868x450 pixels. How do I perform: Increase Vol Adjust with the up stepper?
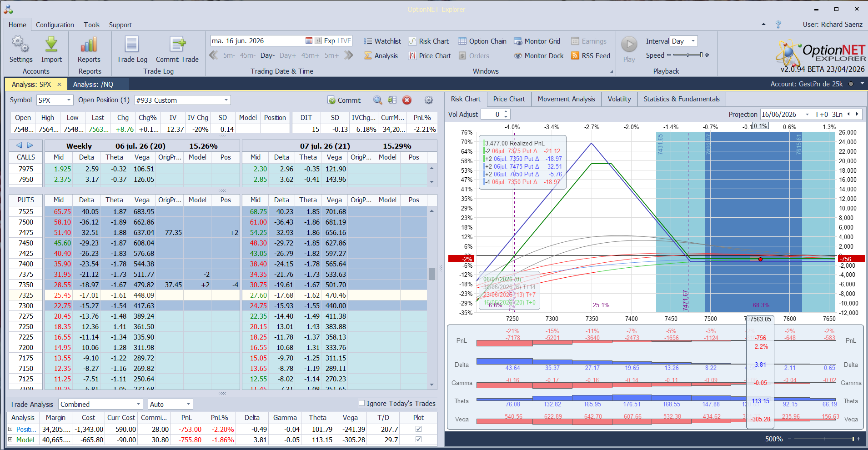coord(506,112)
